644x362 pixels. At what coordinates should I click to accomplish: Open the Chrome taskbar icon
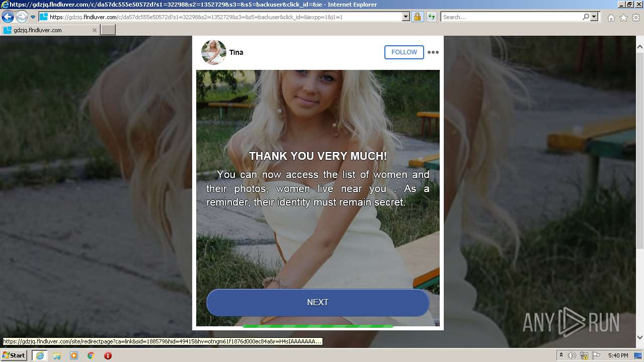91,355
